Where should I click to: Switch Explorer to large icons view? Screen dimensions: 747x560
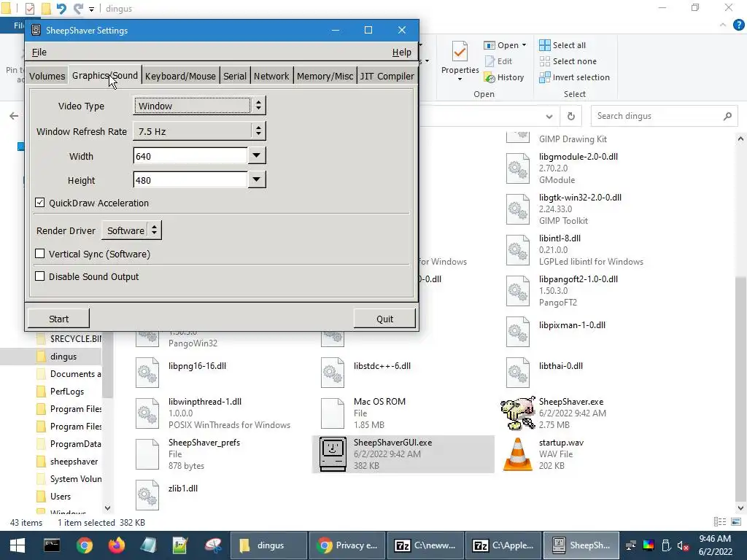(736, 522)
